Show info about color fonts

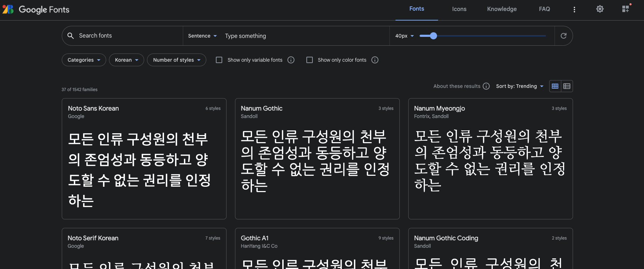[375, 60]
